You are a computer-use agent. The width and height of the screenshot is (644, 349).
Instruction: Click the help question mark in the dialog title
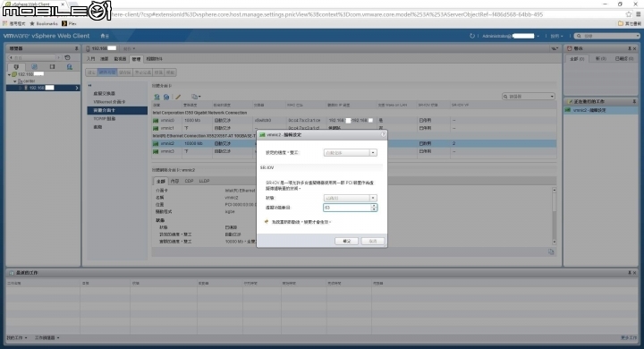coord(383,134)
